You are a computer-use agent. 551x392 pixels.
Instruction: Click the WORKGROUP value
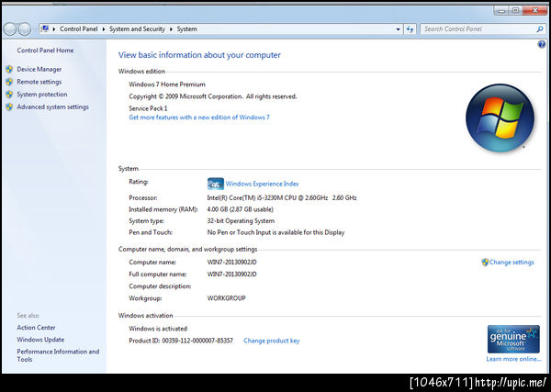click(226, 298)
